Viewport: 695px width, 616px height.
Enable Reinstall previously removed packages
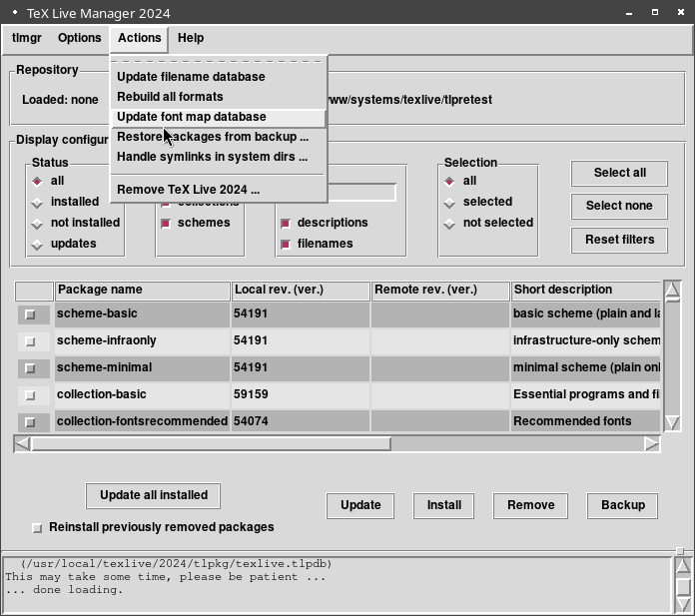[x=38, y=527]
